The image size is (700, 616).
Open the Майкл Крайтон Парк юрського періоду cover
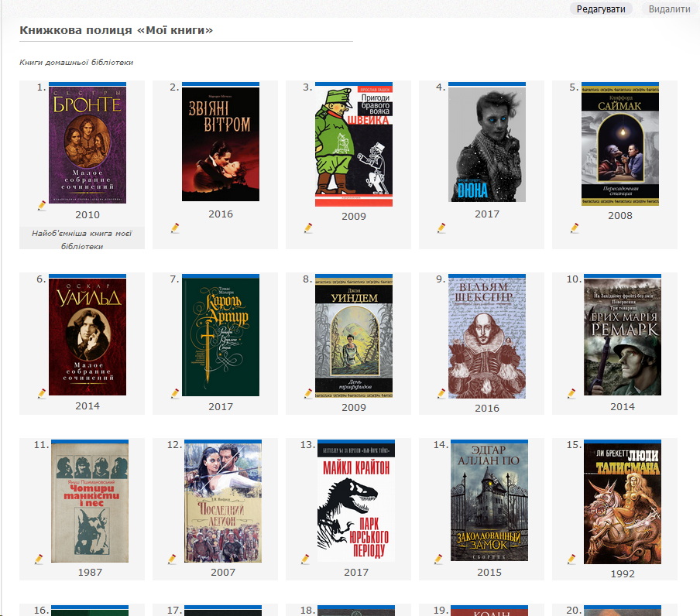[356, 501]
